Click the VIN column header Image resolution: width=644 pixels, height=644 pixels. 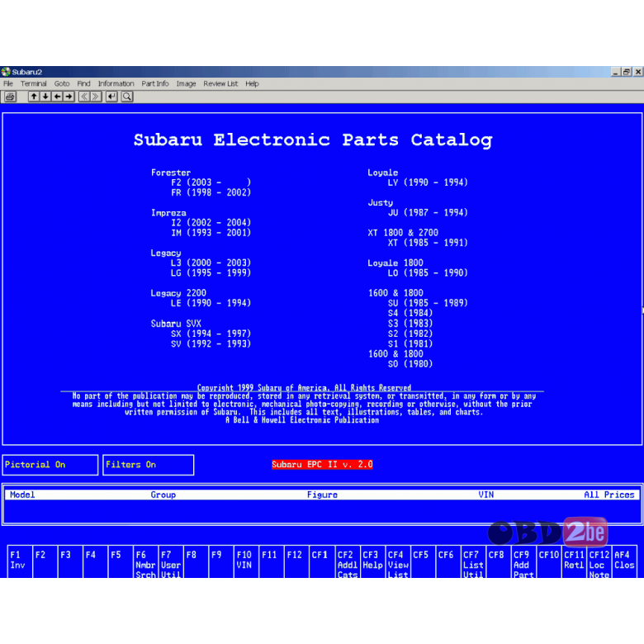pyautogui.click(x=485, y=495)
